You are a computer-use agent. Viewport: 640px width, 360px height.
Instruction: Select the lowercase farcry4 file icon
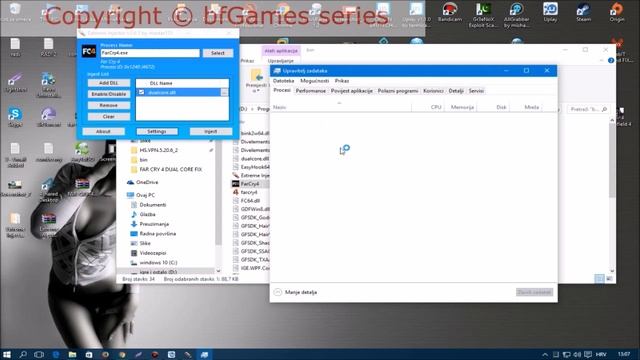[x=236, y=192]
